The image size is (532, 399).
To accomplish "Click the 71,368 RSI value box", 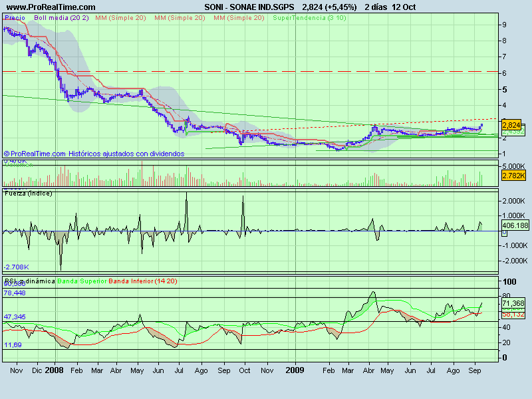I will pyautogui.click(x=513, y=303).
